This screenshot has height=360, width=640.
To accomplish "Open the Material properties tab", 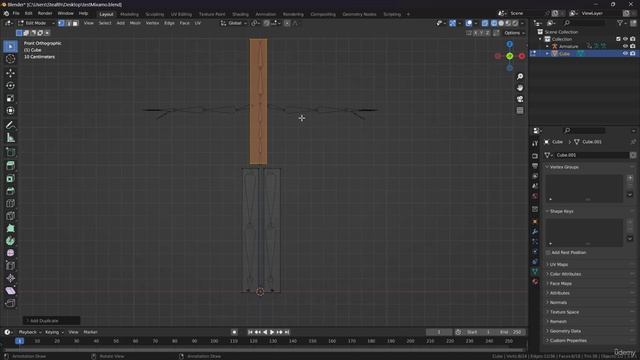I will click(535, 282).
